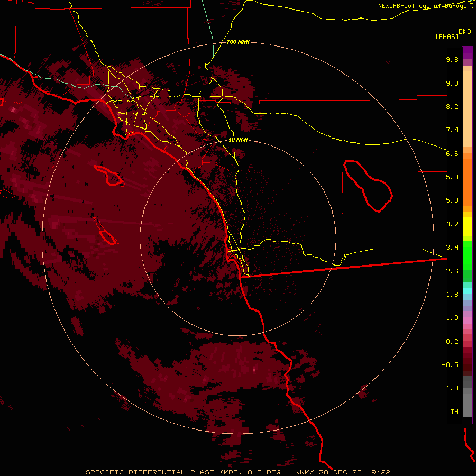
Task: Select the 7.4 scale value
Action: click(x=452, y=130)
